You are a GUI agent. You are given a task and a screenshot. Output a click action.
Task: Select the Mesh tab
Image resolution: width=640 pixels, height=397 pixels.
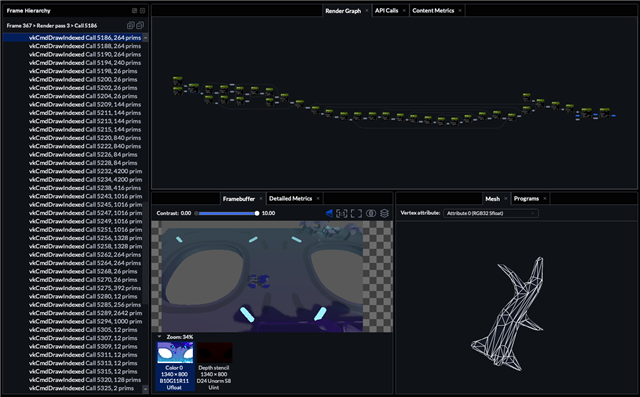492,199
